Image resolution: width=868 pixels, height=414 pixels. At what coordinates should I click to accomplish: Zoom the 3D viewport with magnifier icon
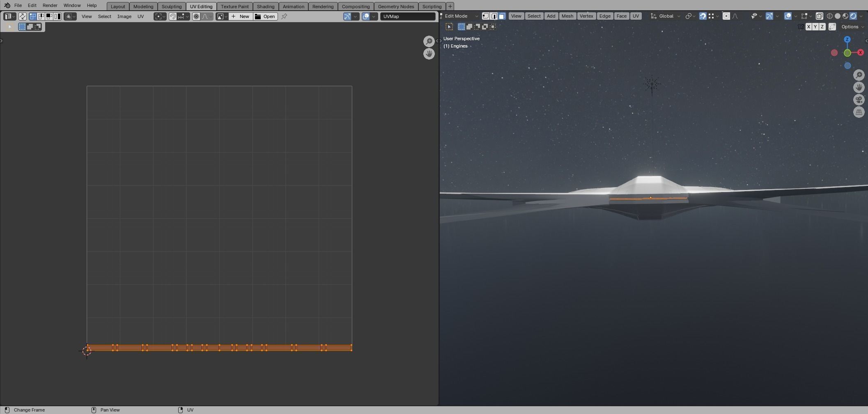pos(859,75)
